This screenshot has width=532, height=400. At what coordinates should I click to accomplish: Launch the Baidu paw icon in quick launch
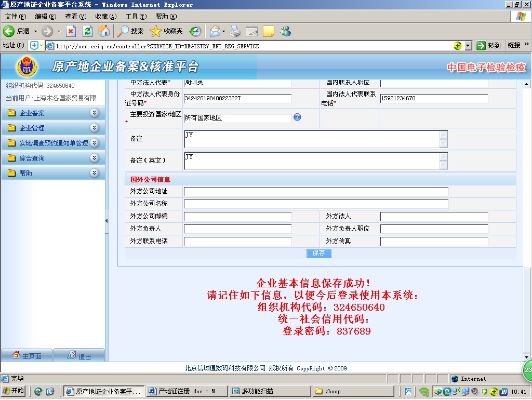click(408, 391)
